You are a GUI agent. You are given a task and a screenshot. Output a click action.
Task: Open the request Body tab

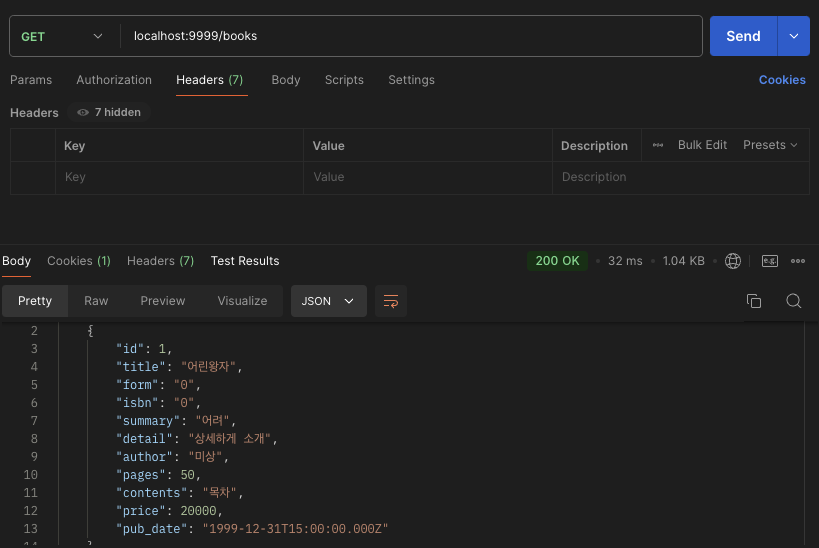coord(286,80)
